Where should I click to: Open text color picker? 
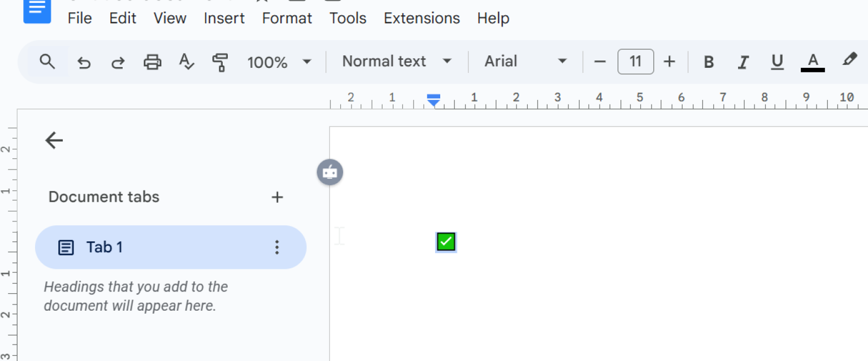(813, 62)
